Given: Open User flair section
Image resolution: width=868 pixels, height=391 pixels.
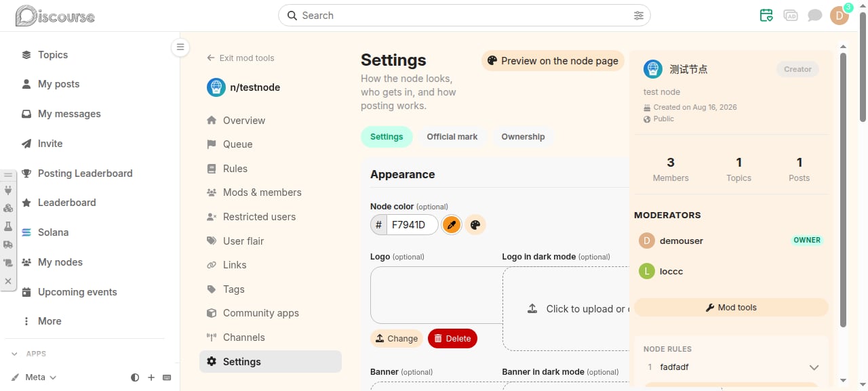Looking at the screenshot, I should 271,241.
